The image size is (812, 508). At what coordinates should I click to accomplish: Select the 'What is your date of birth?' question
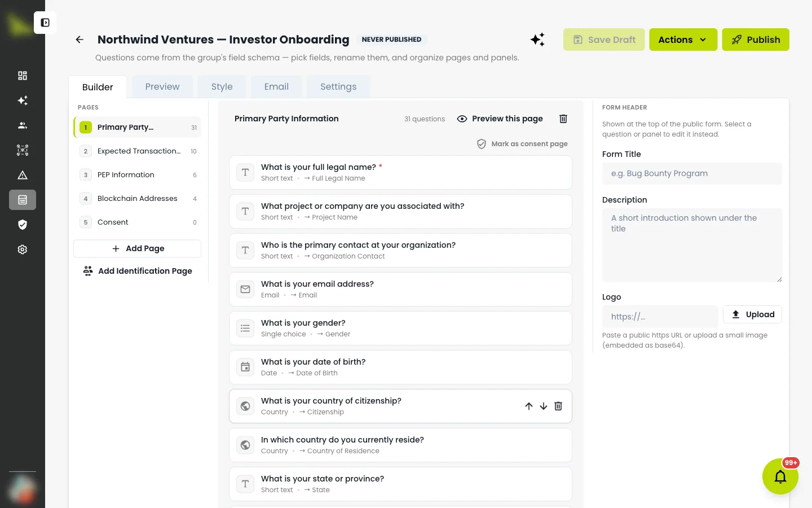[400, 367]
